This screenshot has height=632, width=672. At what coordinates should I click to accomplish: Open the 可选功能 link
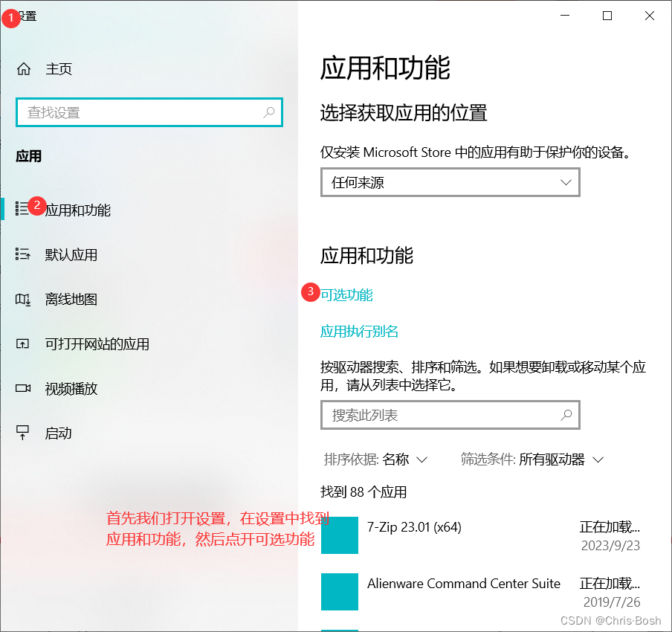346,295
